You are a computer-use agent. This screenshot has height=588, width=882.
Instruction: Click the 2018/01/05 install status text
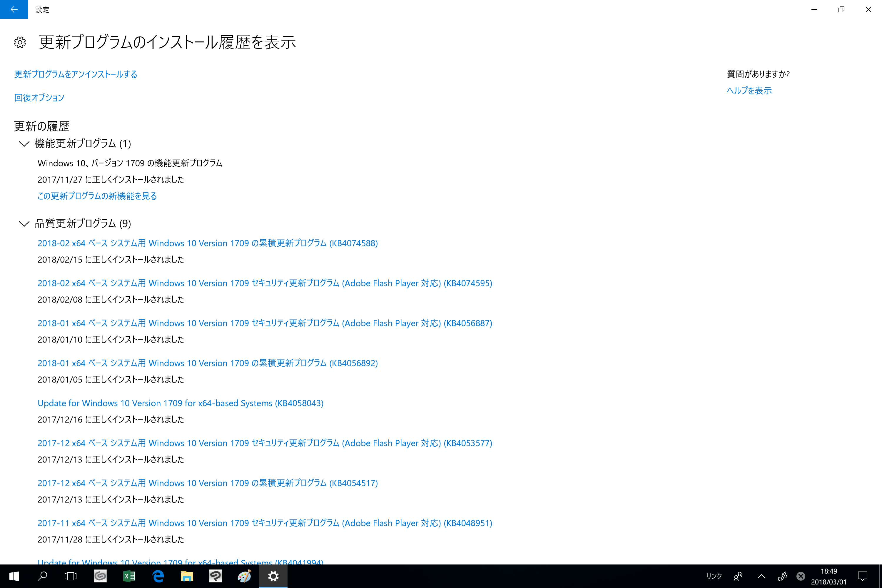(111, 380)
